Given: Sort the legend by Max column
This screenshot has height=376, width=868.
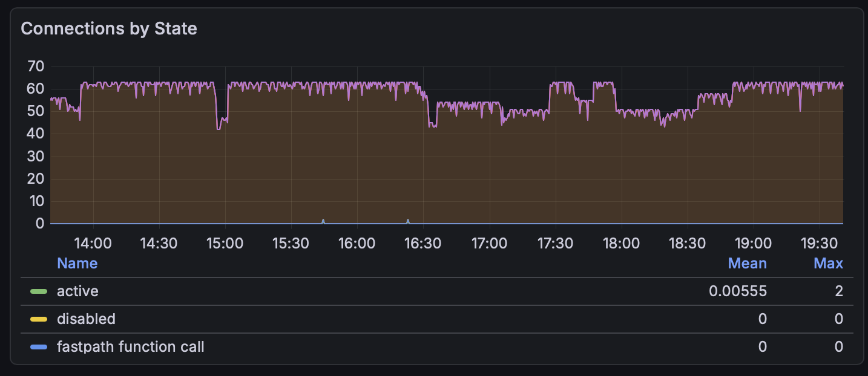Looking at the screenshot, I should 828,264.
